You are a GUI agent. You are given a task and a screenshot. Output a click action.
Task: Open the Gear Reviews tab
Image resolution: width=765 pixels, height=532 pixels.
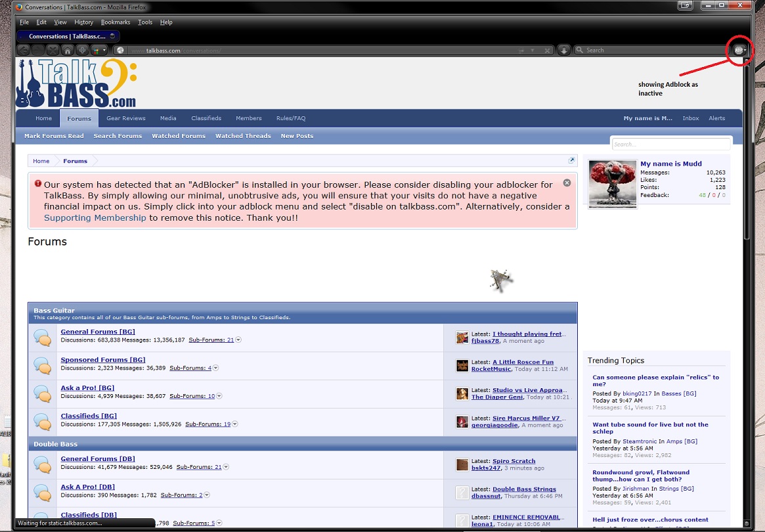pos(126,118)
